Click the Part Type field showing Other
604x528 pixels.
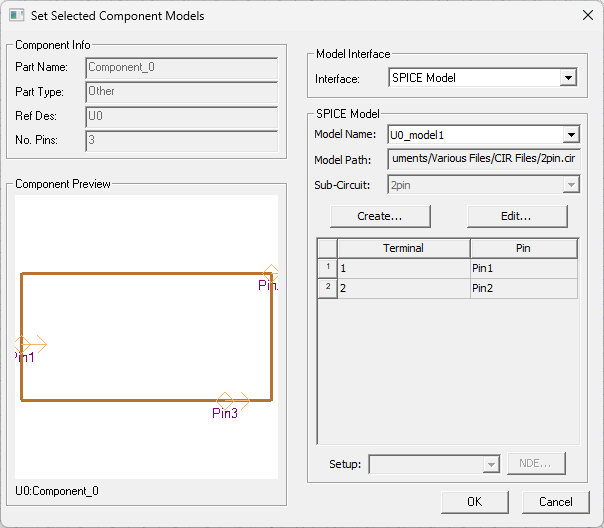tap(181, 92)
